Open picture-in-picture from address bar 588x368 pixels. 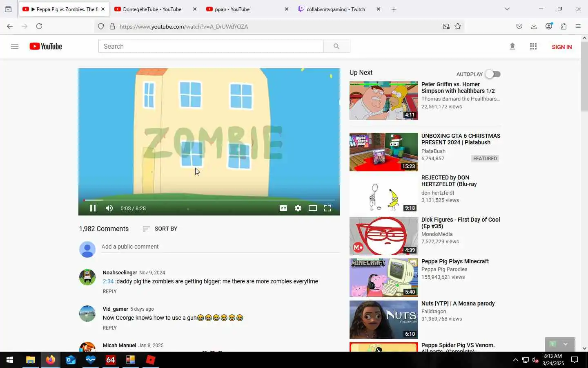(x=446, y=27)
